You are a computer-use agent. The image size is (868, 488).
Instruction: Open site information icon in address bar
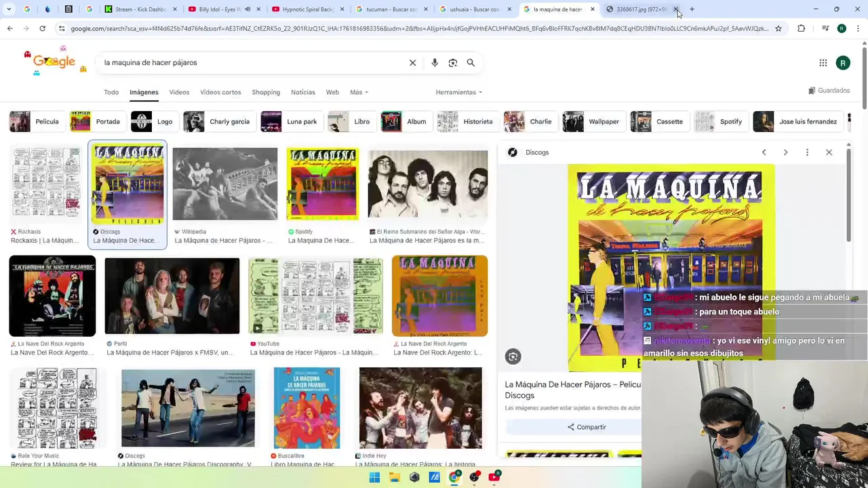pyautogui.click(x=62, y=28)
